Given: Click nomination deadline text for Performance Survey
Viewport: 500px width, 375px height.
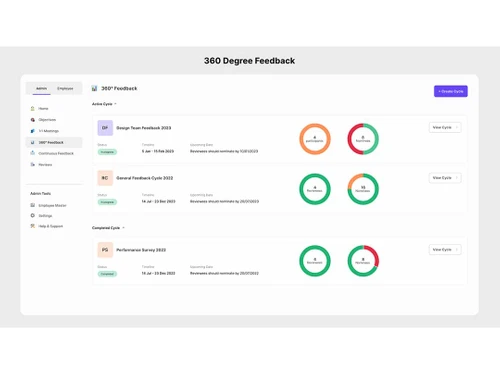Looking at the screenshot, I should [x=224, y=273].
